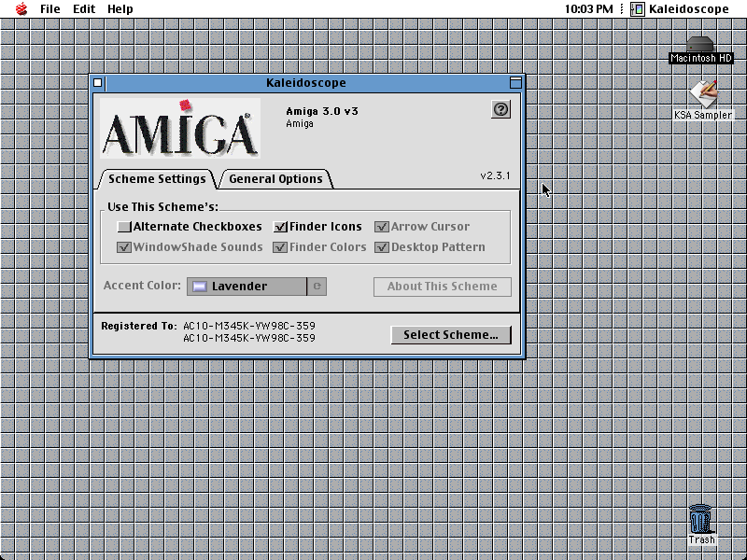This screenshot has width=747, height=560.
Task: Click the Kaleidoscope window zoom box
Action: [515, 83]
